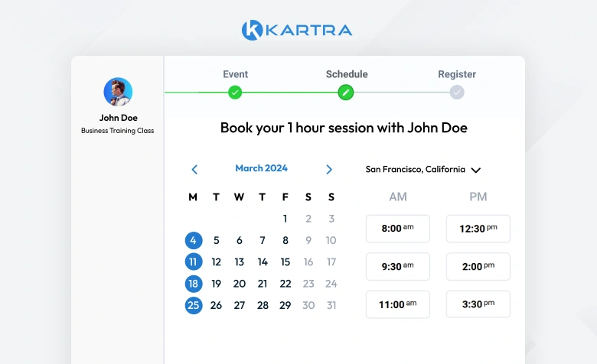Click John Doe's profile avatar
The width and height of the screenshot is (597, 364).
118,92
